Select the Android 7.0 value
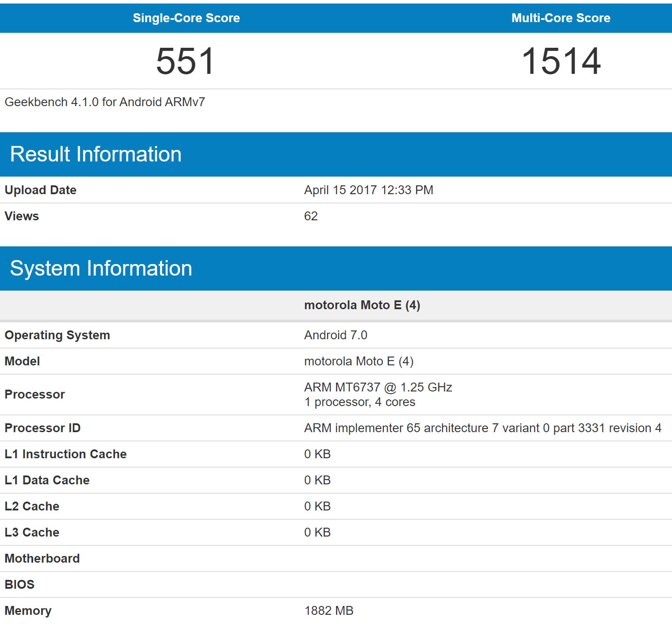 pos(336,335)
